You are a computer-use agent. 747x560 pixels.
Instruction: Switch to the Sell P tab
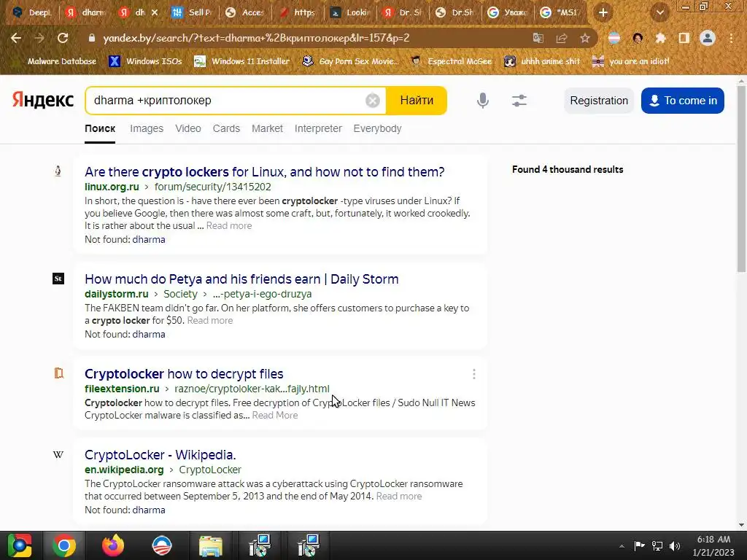[x=193, y=12]
